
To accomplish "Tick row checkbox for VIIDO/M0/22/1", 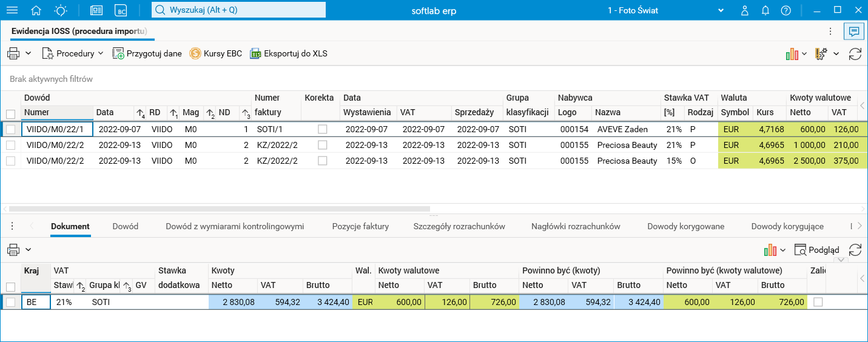I will point(10,129).
